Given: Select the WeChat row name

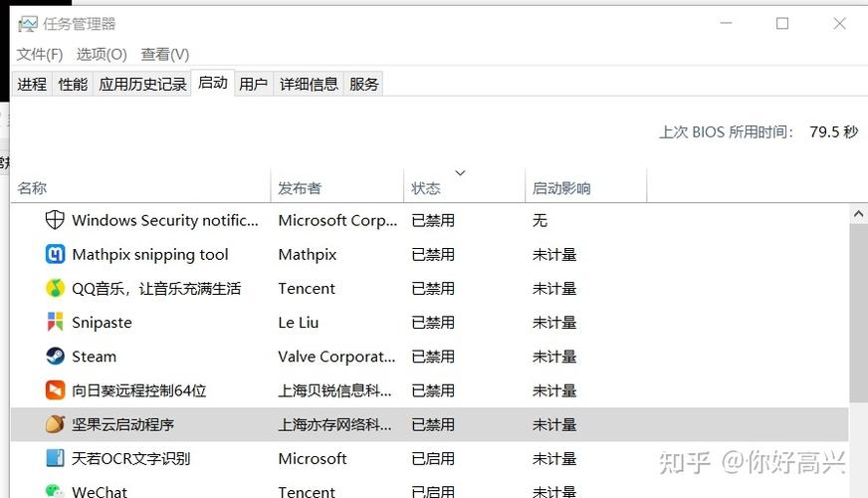Looking at the screenshot, I should click(100, 491).
